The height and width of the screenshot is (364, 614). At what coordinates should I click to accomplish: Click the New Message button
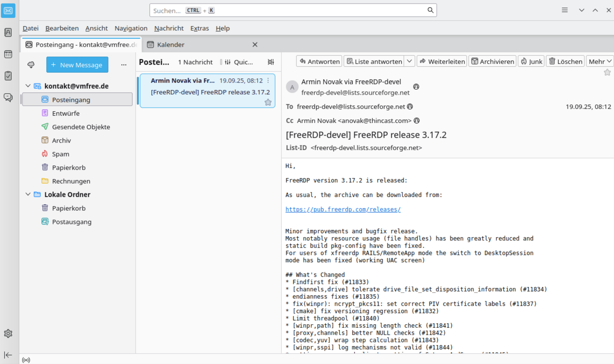click(x=77, y=64)
